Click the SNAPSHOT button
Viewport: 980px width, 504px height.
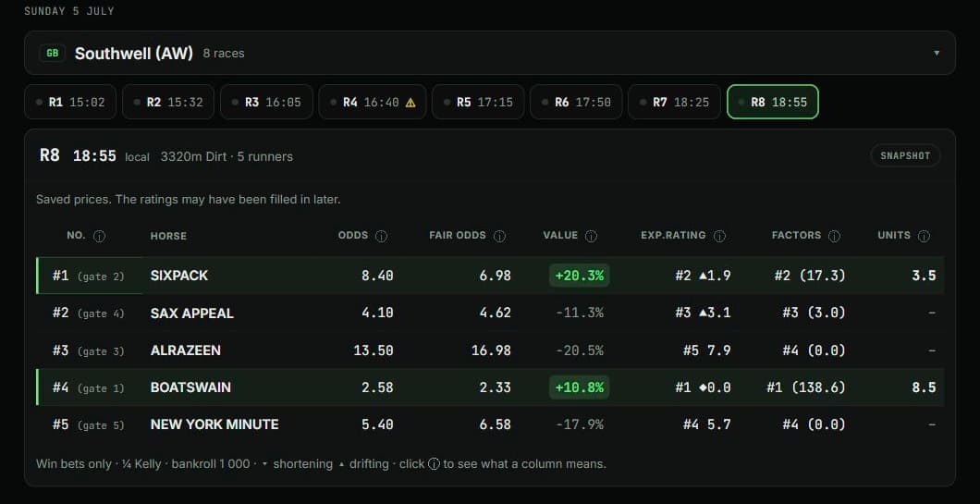pyautogui.click(x=905, y=155)
